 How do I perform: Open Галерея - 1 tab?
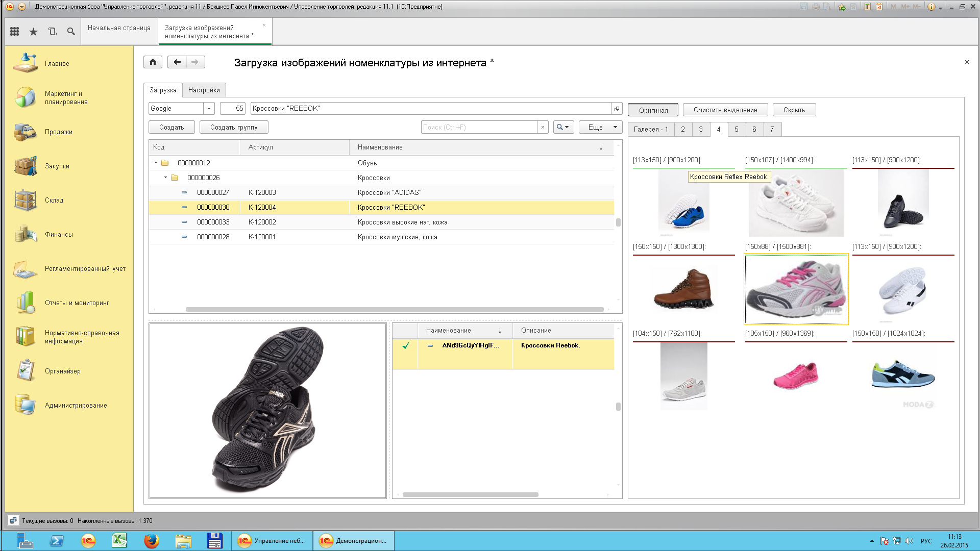(x=651, y=130)
